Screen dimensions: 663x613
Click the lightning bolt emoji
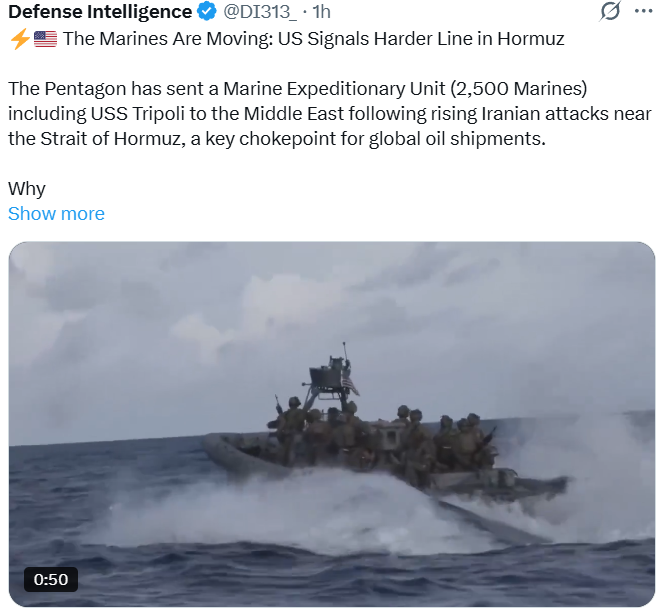point(19,39)
